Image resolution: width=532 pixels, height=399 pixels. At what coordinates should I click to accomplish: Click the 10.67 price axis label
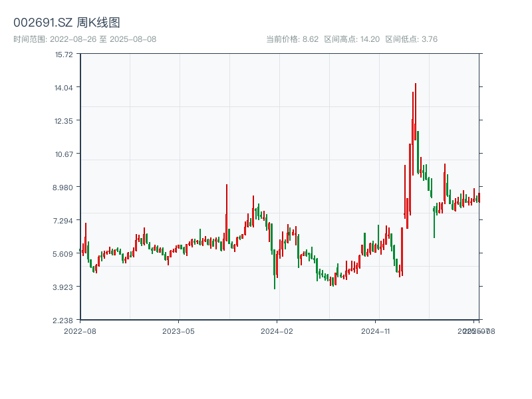[64, 154]
